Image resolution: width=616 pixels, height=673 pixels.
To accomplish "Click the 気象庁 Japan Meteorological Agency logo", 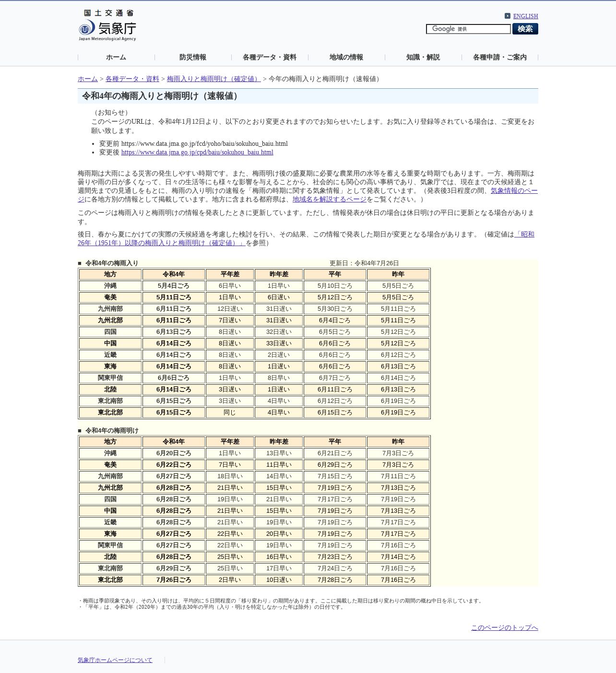I will click(x=107, y=25).
